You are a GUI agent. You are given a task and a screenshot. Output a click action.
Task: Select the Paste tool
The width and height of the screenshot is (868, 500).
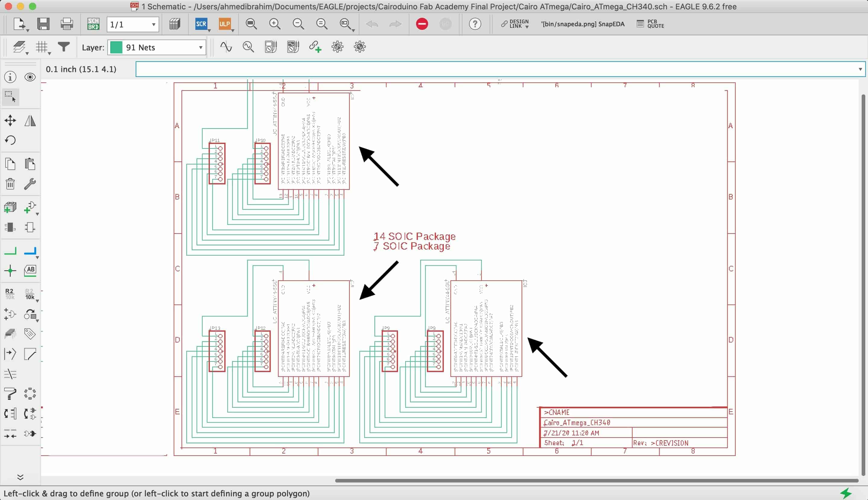30,164
